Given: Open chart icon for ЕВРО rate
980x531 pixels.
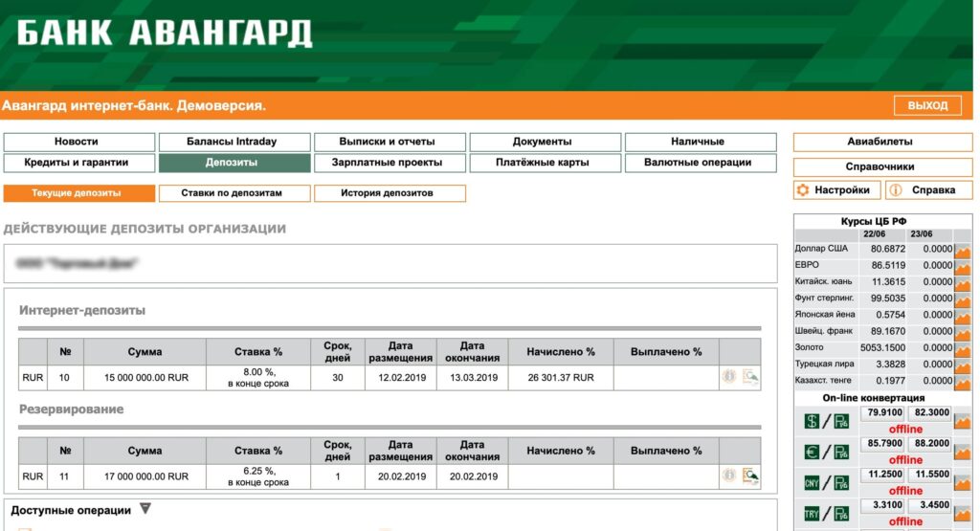Looking at the screenshot, I should tap(963, 267).
